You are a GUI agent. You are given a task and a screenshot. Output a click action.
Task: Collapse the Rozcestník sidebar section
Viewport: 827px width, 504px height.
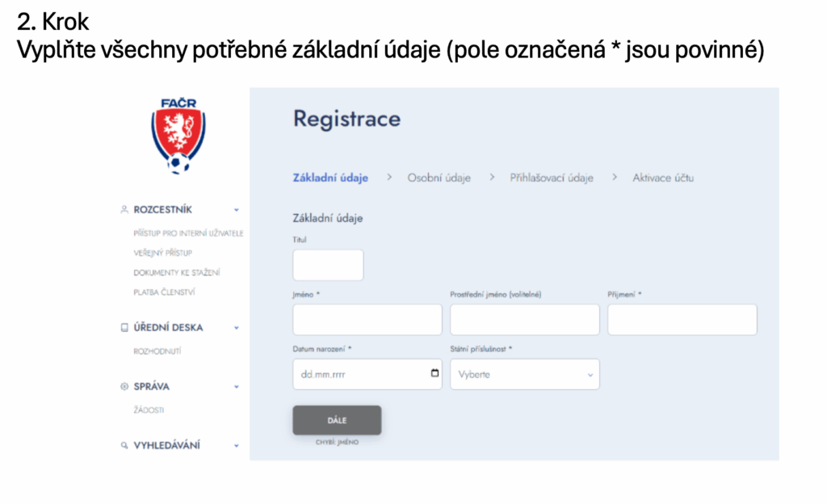pyautogui.click(x=237, y=209)
